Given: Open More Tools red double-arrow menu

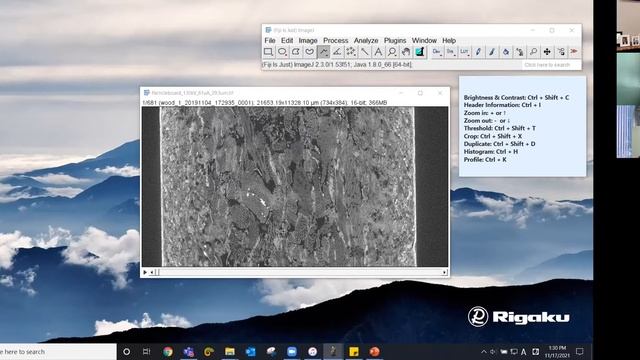Looking at the screenshot, I should click(574, 52).
